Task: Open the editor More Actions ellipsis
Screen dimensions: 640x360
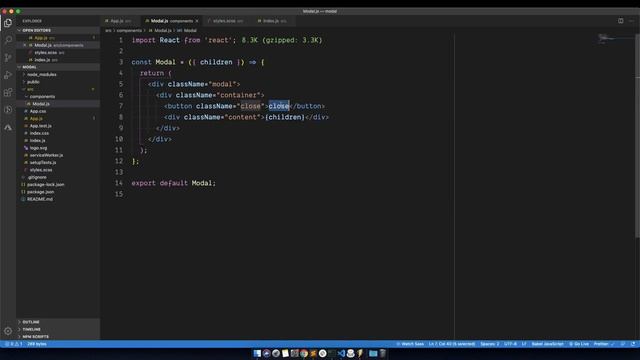Action: click(631, 21)
